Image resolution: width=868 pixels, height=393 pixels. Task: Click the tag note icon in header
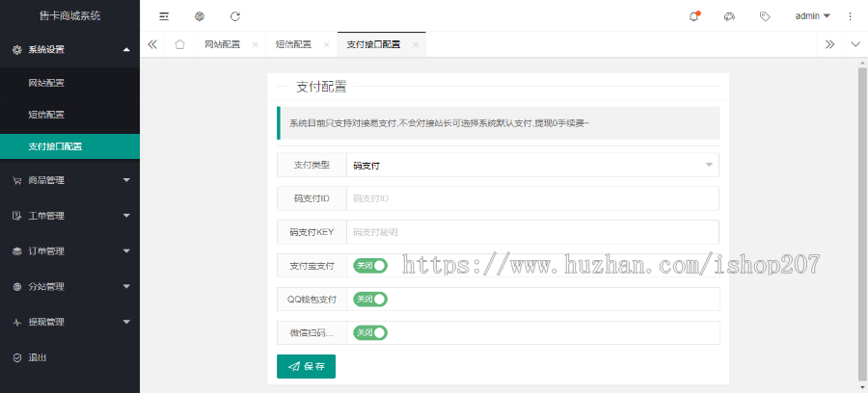765,16
